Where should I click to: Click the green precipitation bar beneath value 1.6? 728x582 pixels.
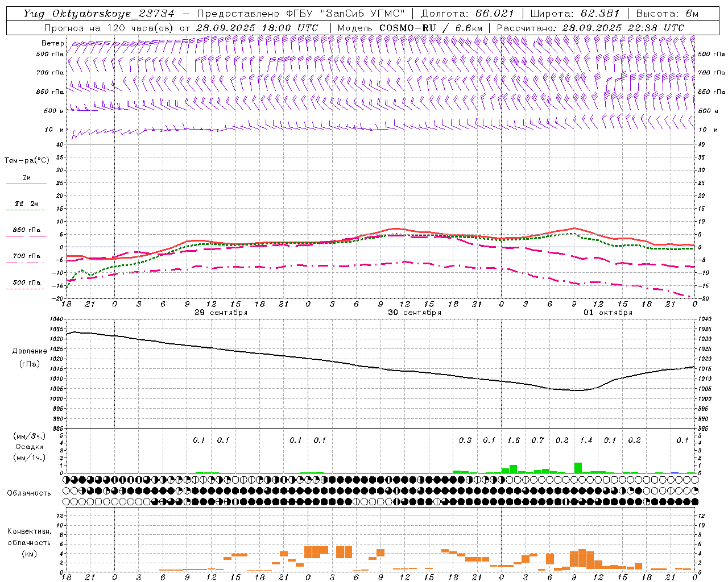pyautogui.click(x=513, y=469)
